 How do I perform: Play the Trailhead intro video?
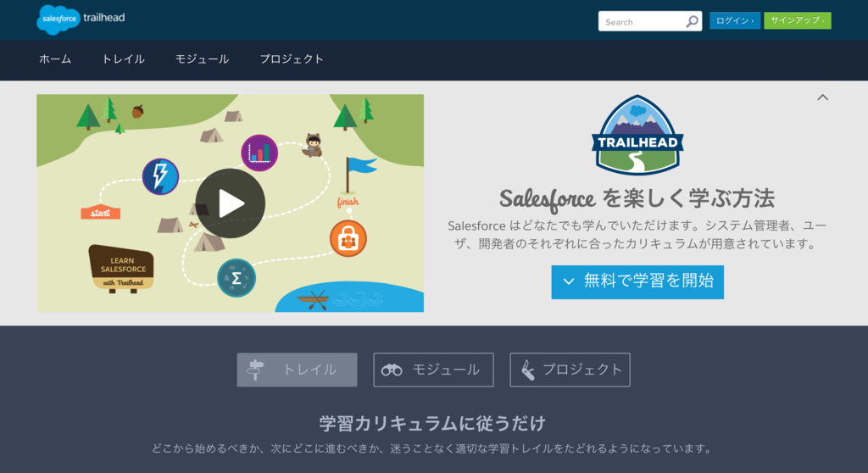[231, 203]
